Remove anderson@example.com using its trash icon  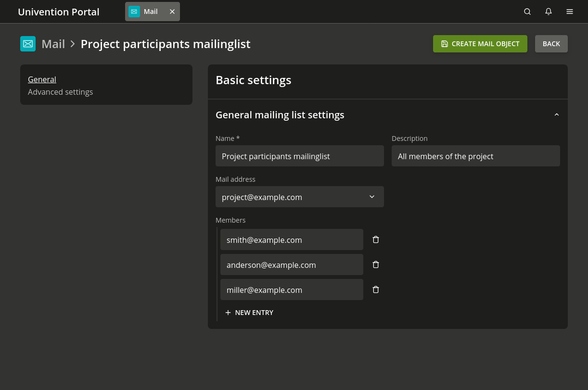(x=376, y=264)
